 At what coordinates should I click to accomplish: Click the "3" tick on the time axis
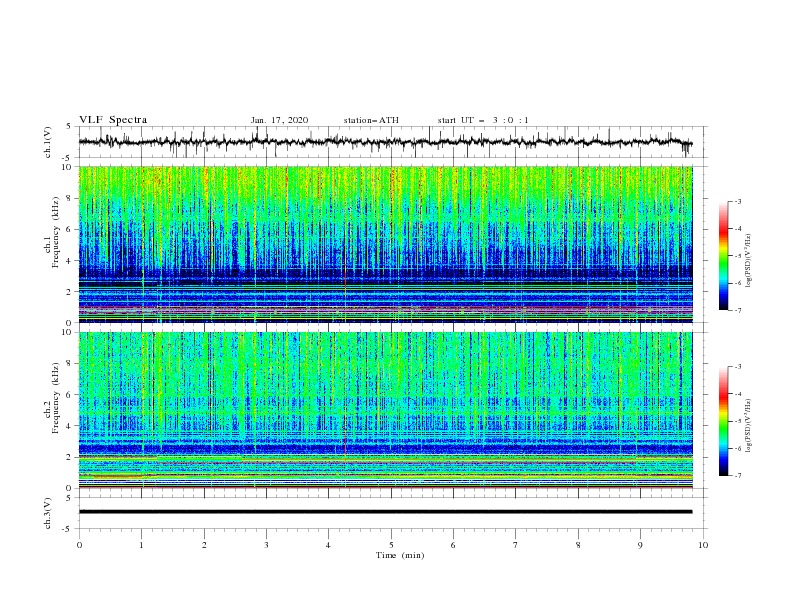pyautogui.click(x=266, y=545)
